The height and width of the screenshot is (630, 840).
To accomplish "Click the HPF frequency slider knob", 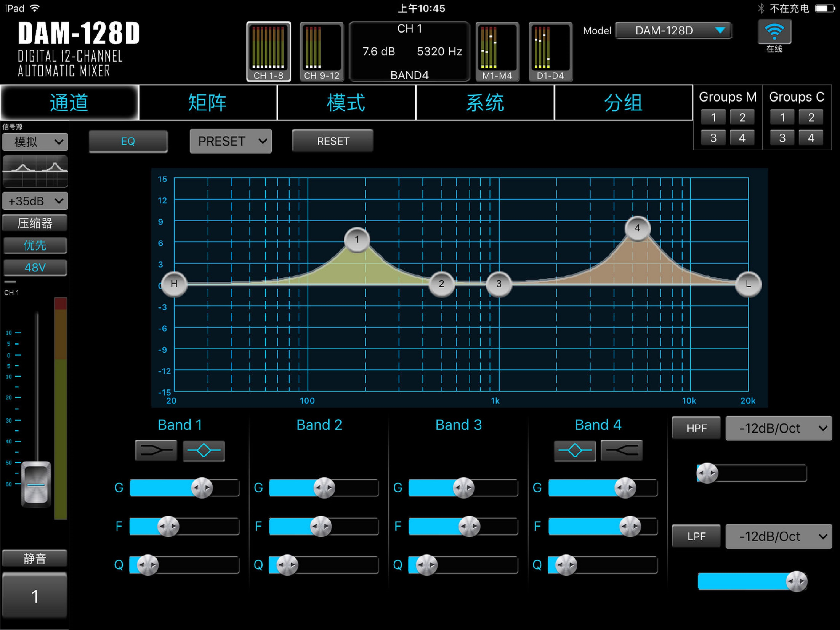I will (707, 473).
